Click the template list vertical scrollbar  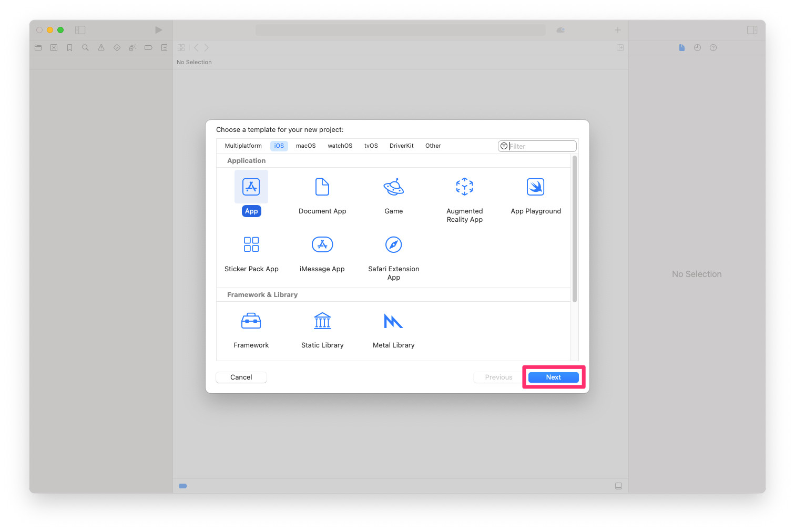point(575,229)
